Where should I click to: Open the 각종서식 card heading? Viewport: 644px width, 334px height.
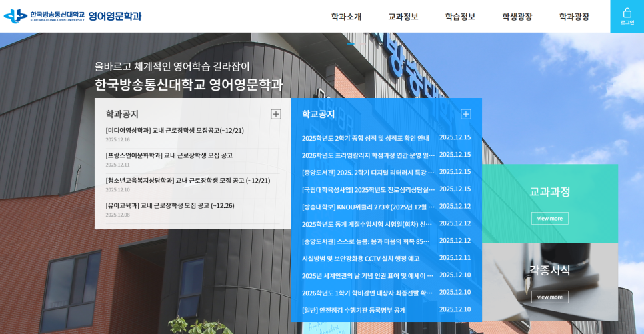[x=549, y=270]
